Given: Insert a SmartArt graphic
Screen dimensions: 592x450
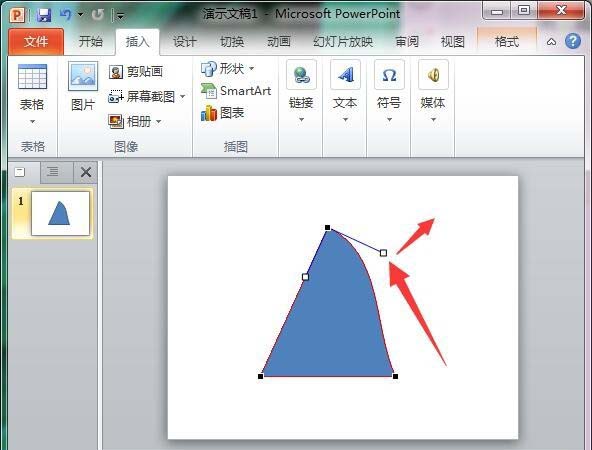Looking at the screenshot, I should 236,91.
